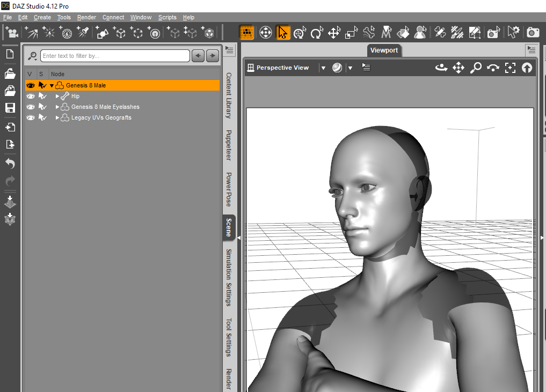Click the Frame selection icon in viewport

pyautogui.click(x=510, y=68)
